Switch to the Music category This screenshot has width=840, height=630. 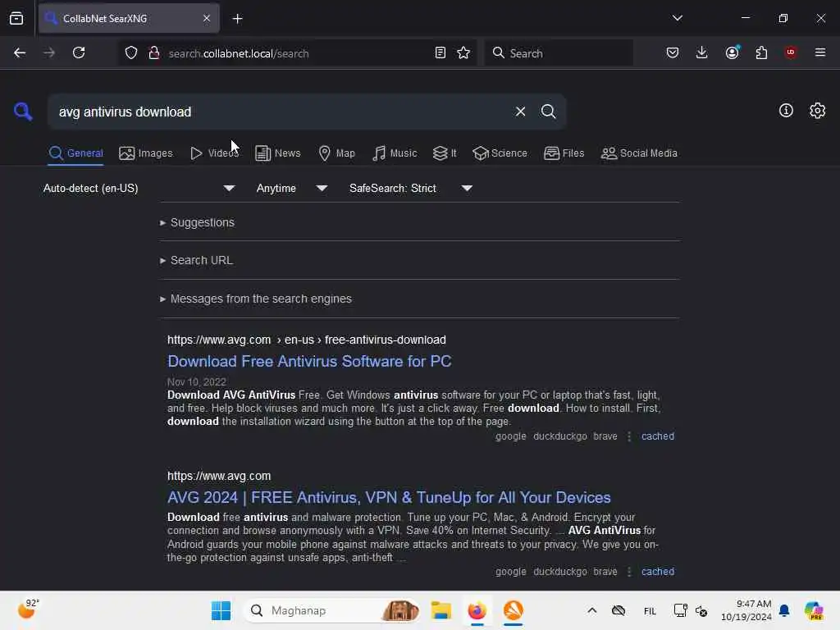pyautogui.click(x=395, y=153)
